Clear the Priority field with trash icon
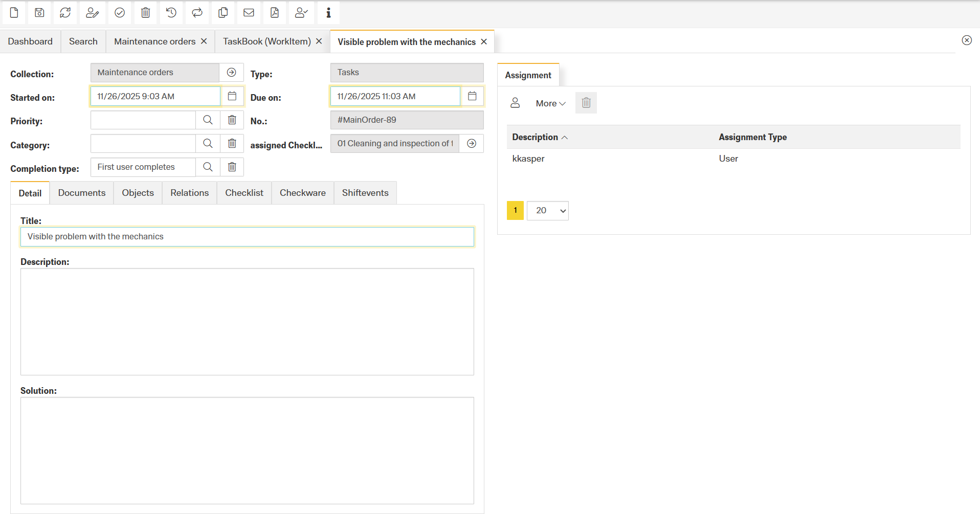This screenshot has width=980, height=514. [x=232, y=120]
